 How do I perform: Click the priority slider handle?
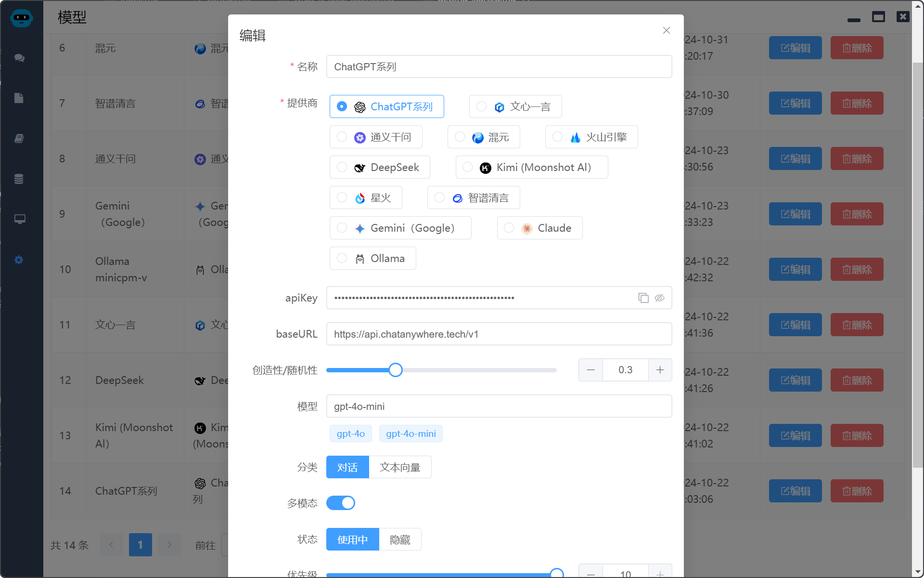pyautogui.click(x=556, y=573)
